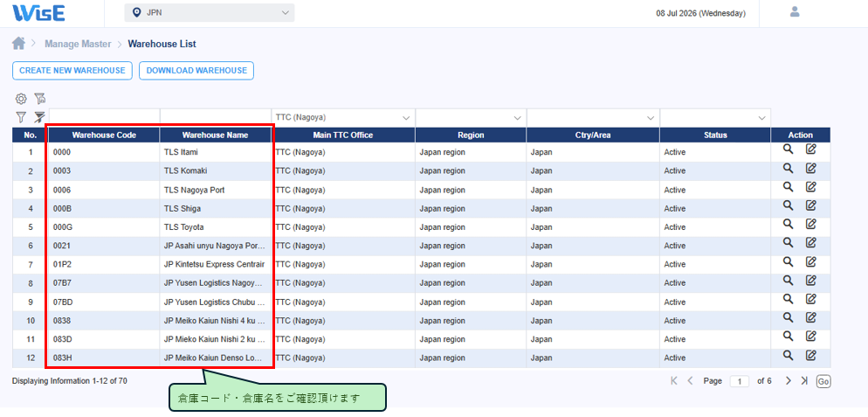View details of TLS Itami warehouse
This screenshot has width=868, height=417.
(x=789, y=149)
